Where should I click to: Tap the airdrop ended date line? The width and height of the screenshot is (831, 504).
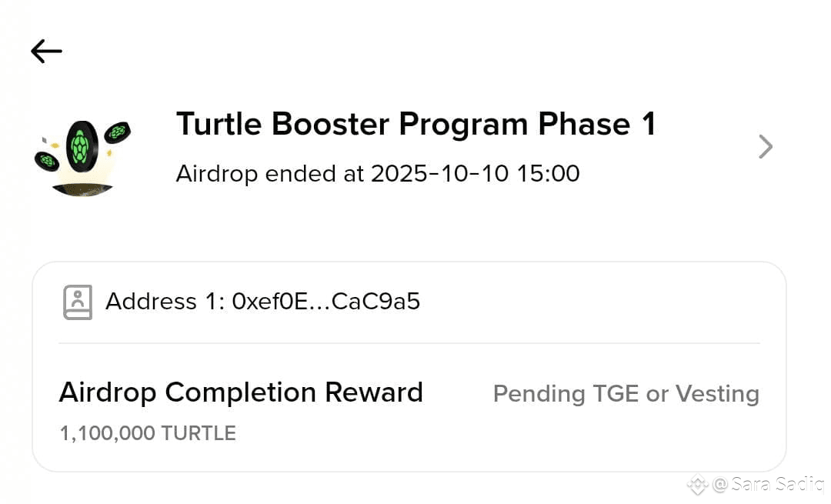378,174
